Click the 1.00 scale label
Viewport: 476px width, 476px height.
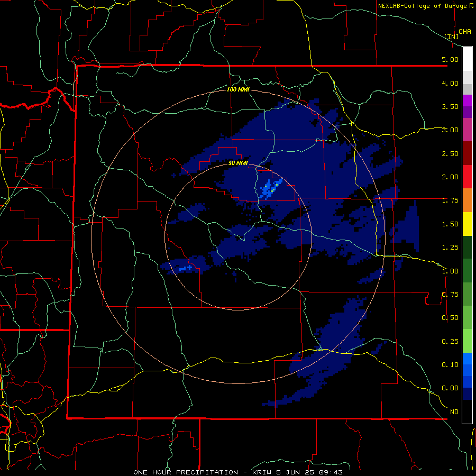click(x=450, y=271)
